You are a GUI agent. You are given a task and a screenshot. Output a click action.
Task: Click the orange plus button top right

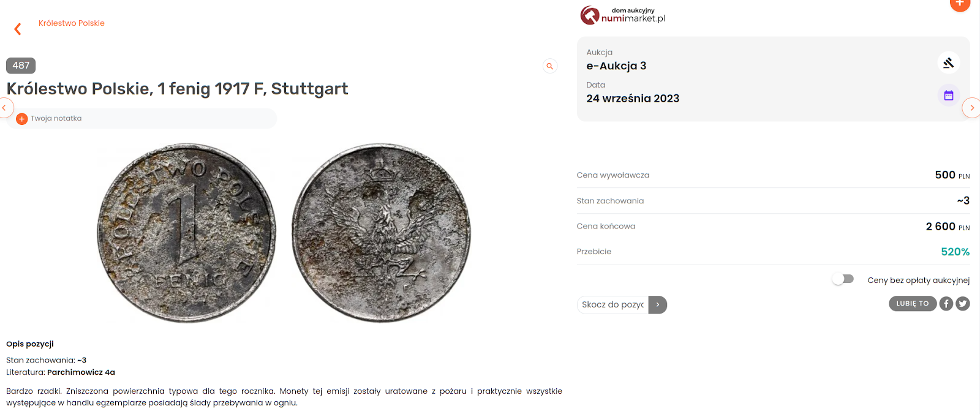tap(960, 3)
